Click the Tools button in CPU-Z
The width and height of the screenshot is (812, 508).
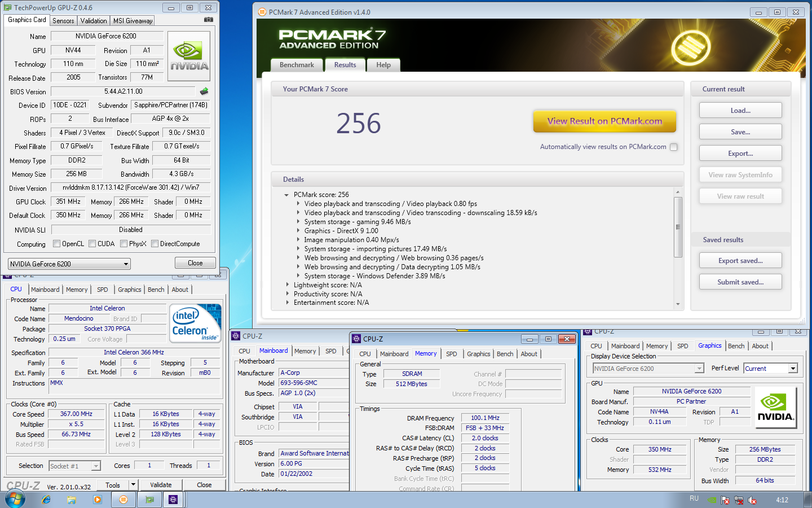[x=113, y=485]
